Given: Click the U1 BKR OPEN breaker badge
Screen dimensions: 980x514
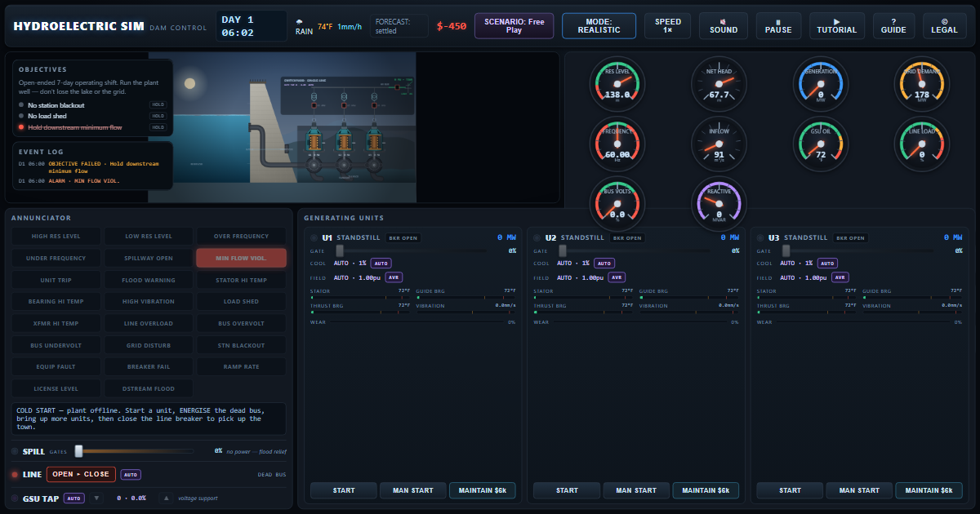Looking at the screenshot, I should coord(403,238).
